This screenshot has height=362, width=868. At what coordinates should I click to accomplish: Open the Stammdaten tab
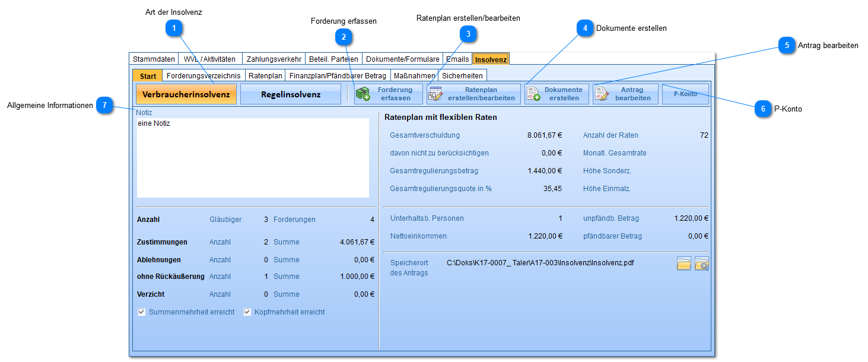[x=154, y=59]
